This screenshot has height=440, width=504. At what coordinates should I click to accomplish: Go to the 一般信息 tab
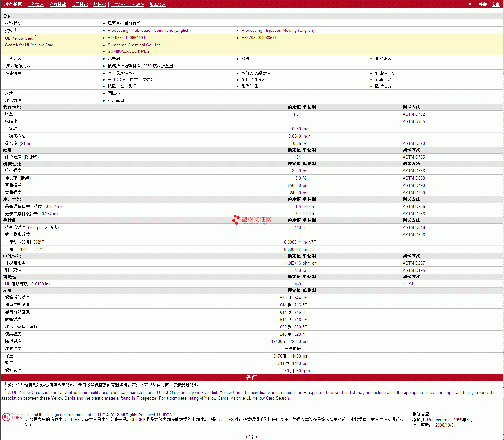click(x=36, y=4)
